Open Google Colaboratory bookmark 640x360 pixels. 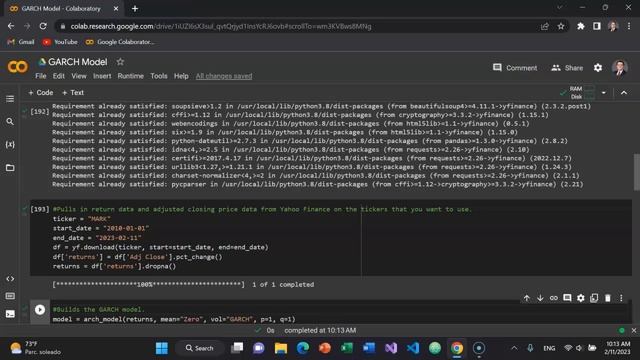point(120,42)
